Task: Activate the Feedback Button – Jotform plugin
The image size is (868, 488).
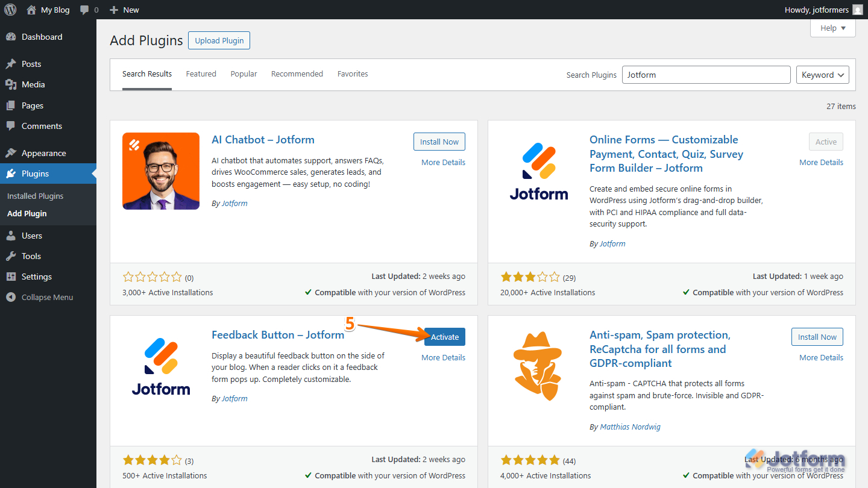Action: [444, 337]
